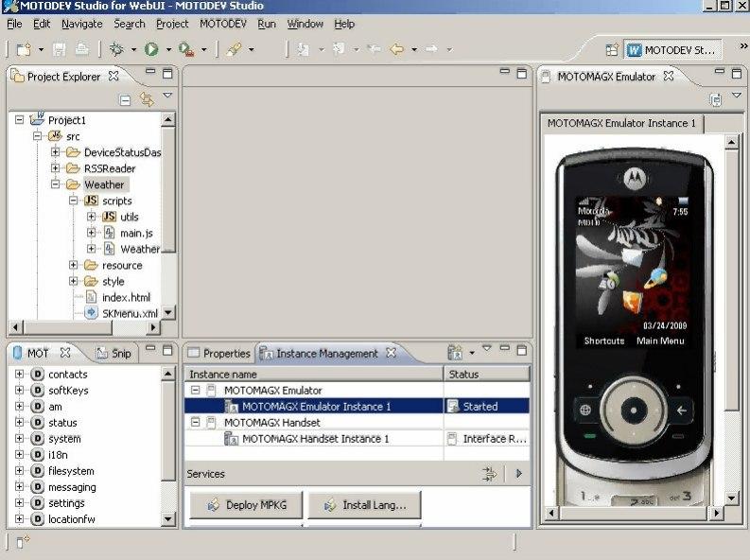Open the Run menu
The image size is (750, 560).
(x=267, y=24)
